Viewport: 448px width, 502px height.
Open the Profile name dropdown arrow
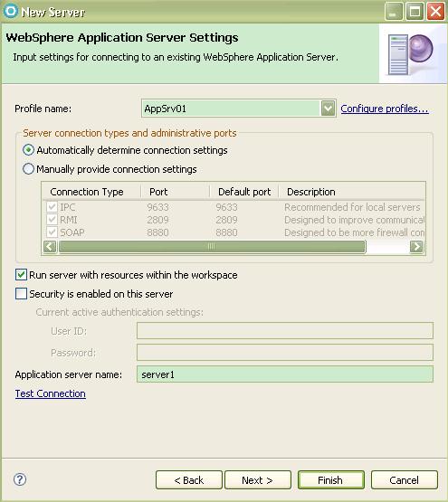click(x=328, y=109)
